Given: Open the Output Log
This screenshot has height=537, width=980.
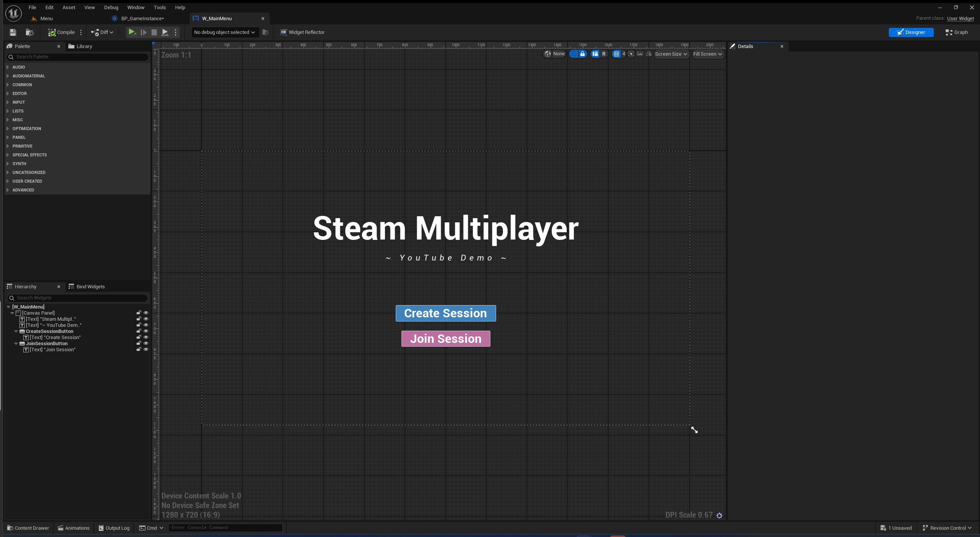Looking at the screenshot, I should click(114, 528).
